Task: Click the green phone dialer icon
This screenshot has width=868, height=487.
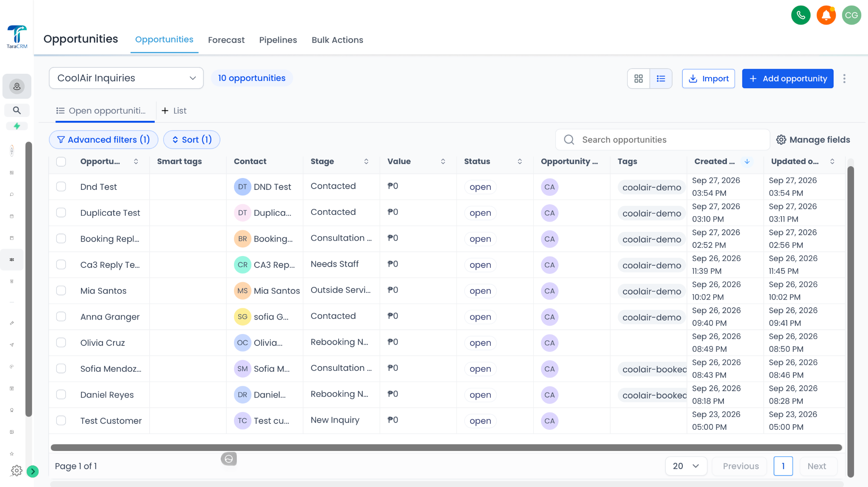Action: [801, 15]
